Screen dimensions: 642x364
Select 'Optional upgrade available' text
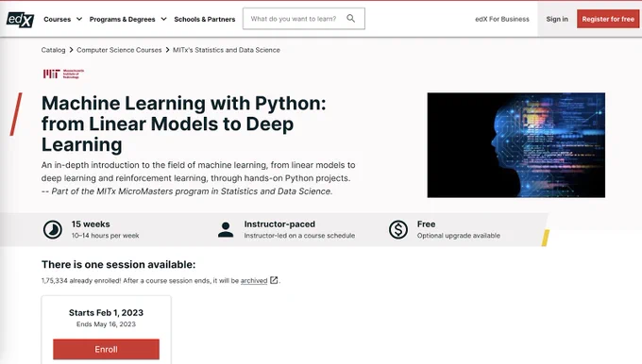point(459,236)
